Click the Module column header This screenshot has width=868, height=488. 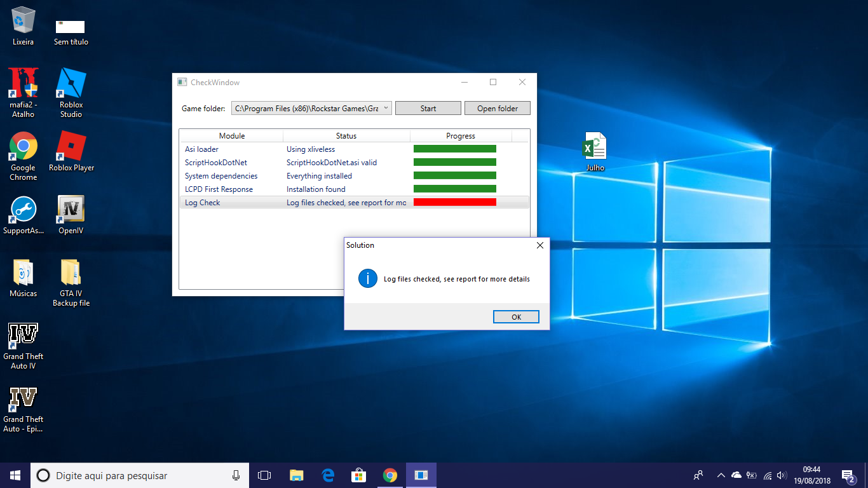pos(232,136)
